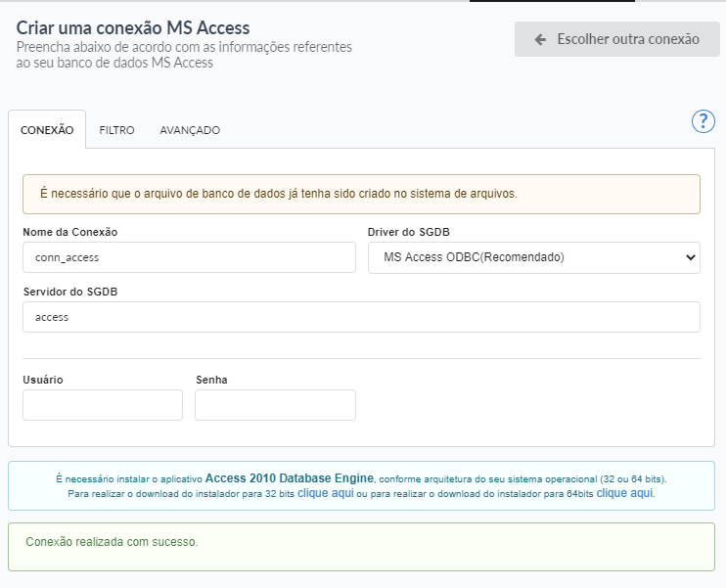Click the chevron arrow of the driver combo box
This screenshot has height=588, width=726.
pos(691,258)
